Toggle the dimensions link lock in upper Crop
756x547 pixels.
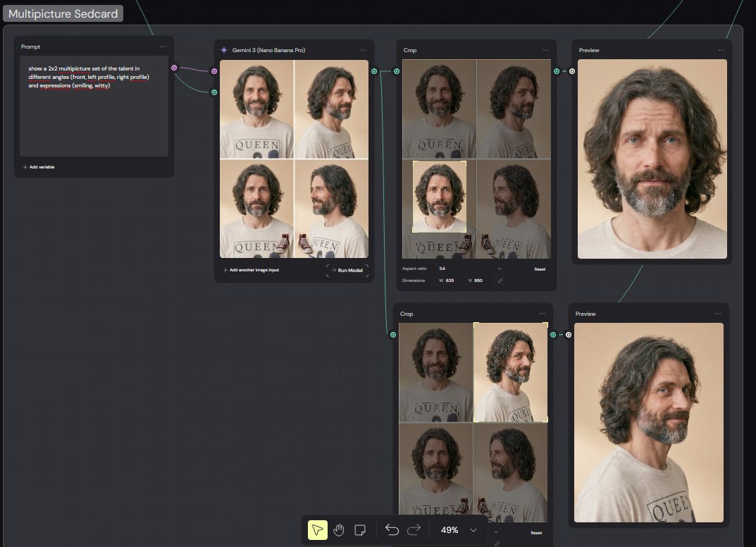click(x=500, y=281)
